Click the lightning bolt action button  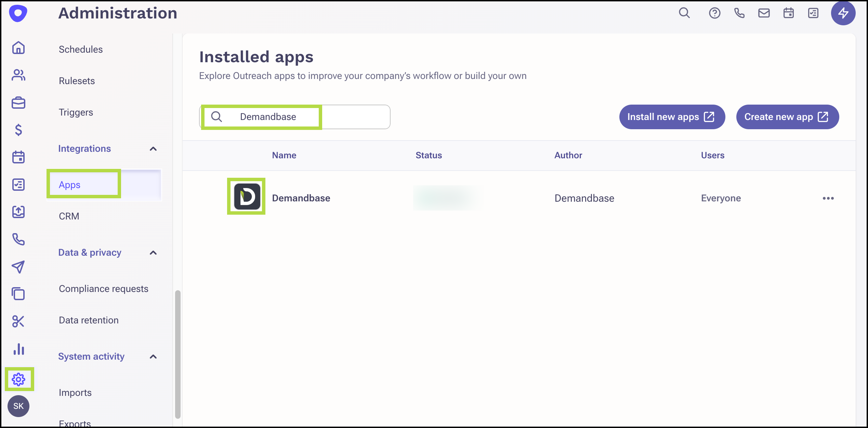[x=843, y=13]
